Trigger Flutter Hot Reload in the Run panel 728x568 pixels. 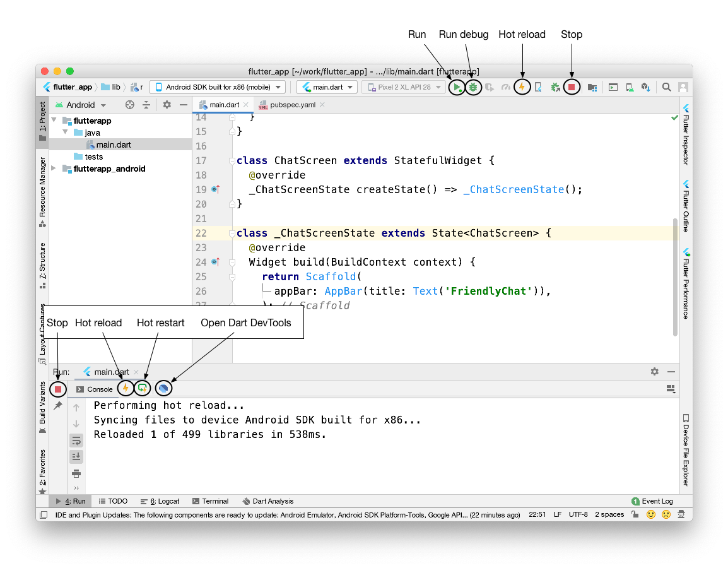(126, 389)
